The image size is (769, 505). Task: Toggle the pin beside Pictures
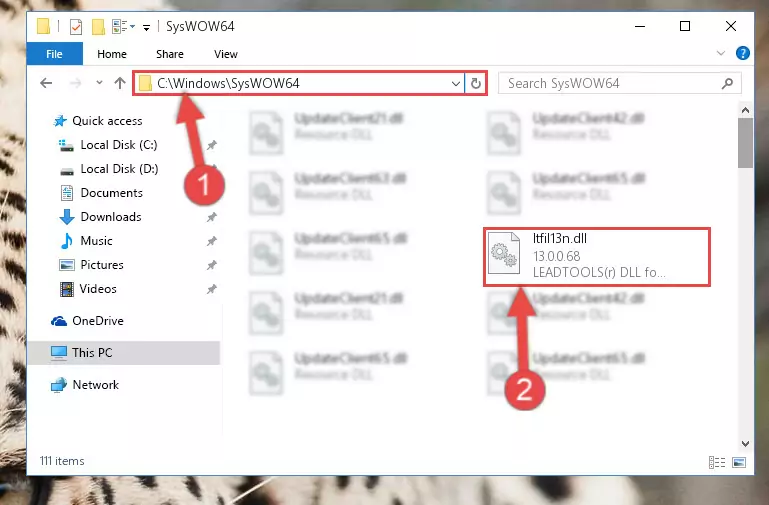coord(211,265)
